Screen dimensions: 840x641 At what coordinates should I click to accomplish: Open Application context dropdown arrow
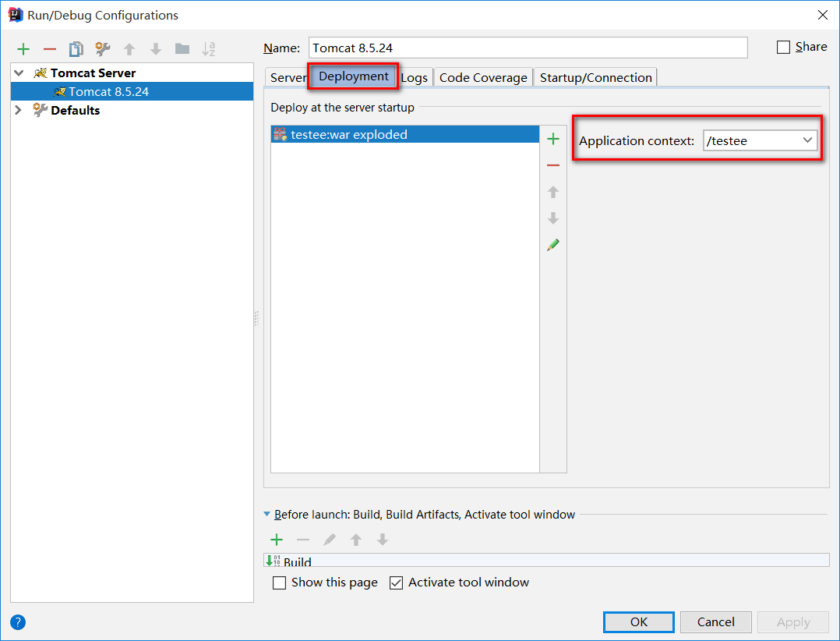[807, 140]
